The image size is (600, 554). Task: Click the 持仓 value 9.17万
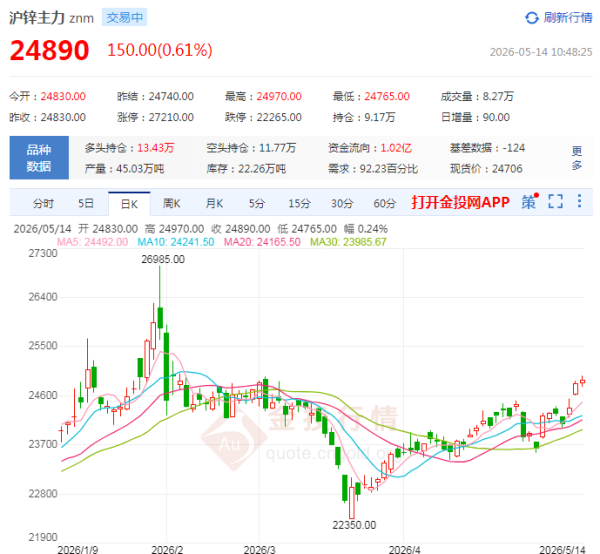coord(380,117)
